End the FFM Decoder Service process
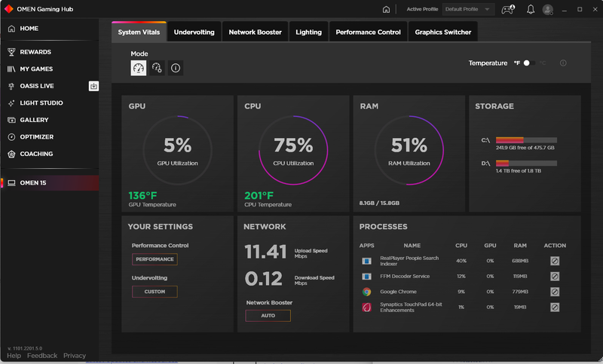The height and width of the screenshot is (364, 603). [x=555, y=277]
